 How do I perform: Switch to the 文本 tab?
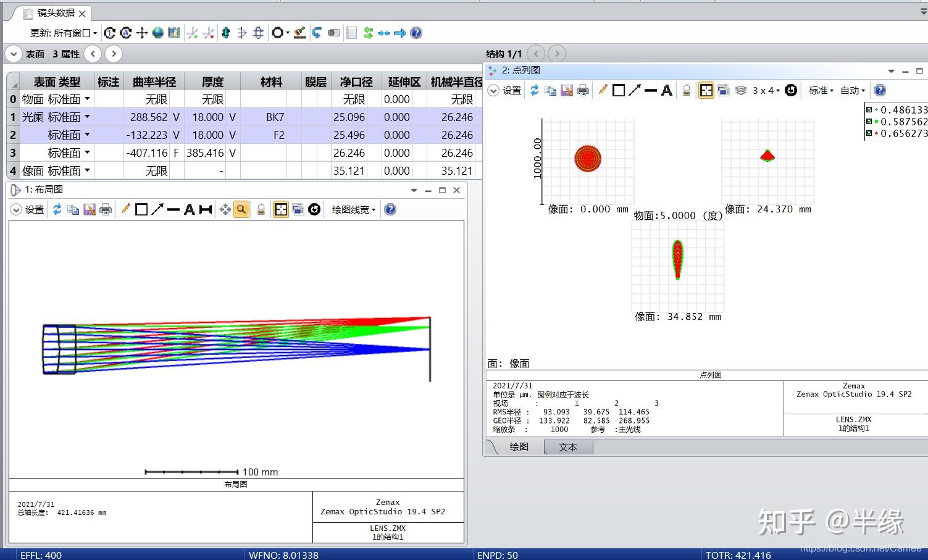click(x=567, y=447)
